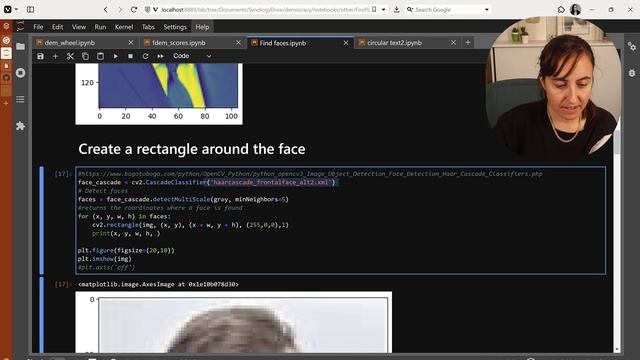Screen dimensions: 640x360
Task: Collapse the cell 17 output via blue bar
Action: point(42,315)
